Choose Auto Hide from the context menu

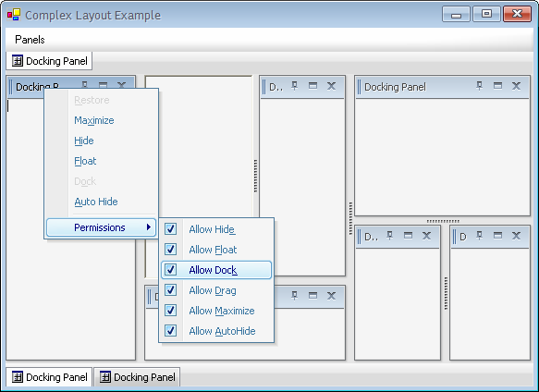(102, 202)
